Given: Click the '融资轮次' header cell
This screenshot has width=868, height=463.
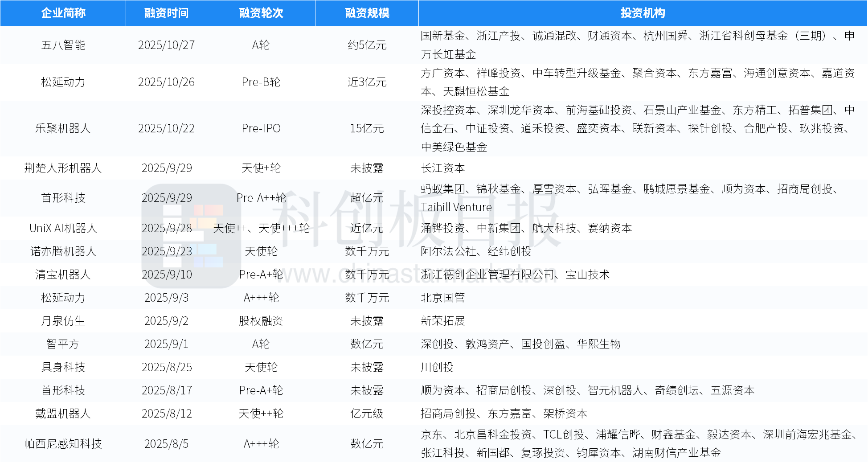Looking at the screenshot, I should [261, 13].
